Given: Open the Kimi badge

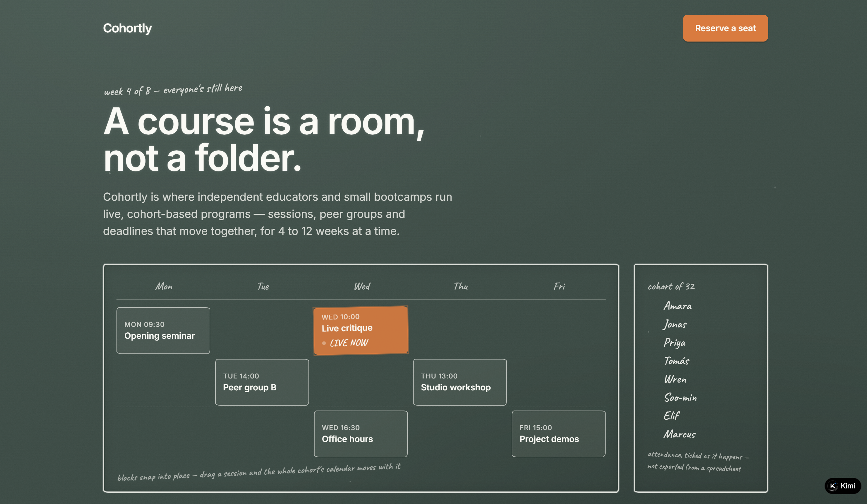Looking at the screenshot, I should pyautogui.click(x=843, y=486).
